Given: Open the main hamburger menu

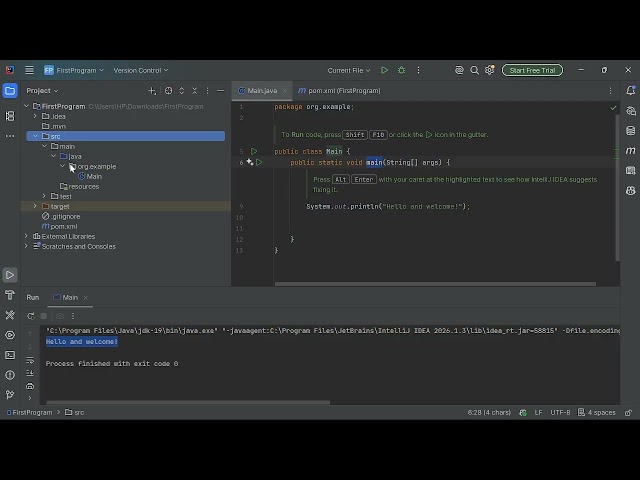Looking at the screenshot, I should point(29,70).
